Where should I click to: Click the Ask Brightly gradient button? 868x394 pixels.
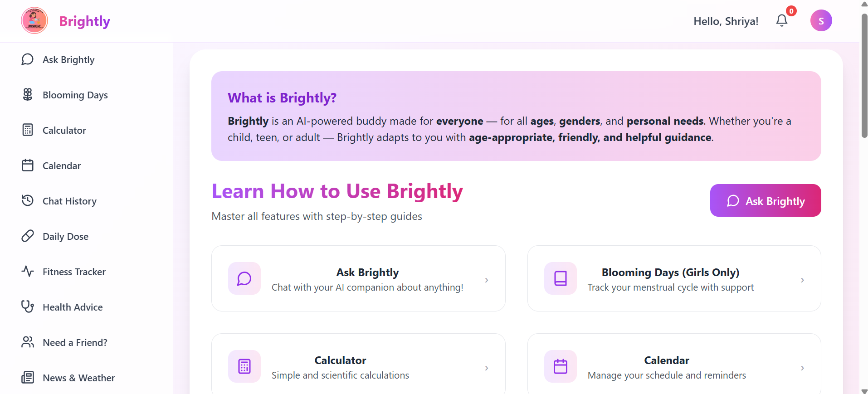pos(765,200)
